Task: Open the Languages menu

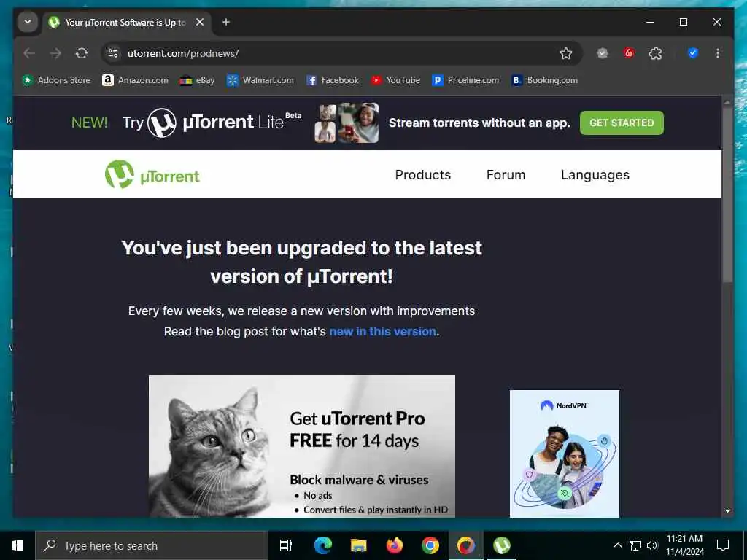Action: tap(595, 175)
